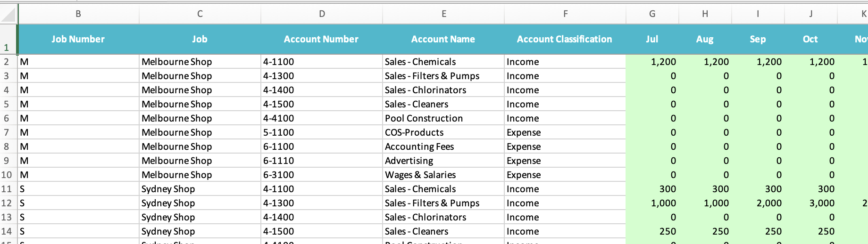Click the Account Number header cell
This screenshot has width=868, height=244.
click(x=322, y=39)
